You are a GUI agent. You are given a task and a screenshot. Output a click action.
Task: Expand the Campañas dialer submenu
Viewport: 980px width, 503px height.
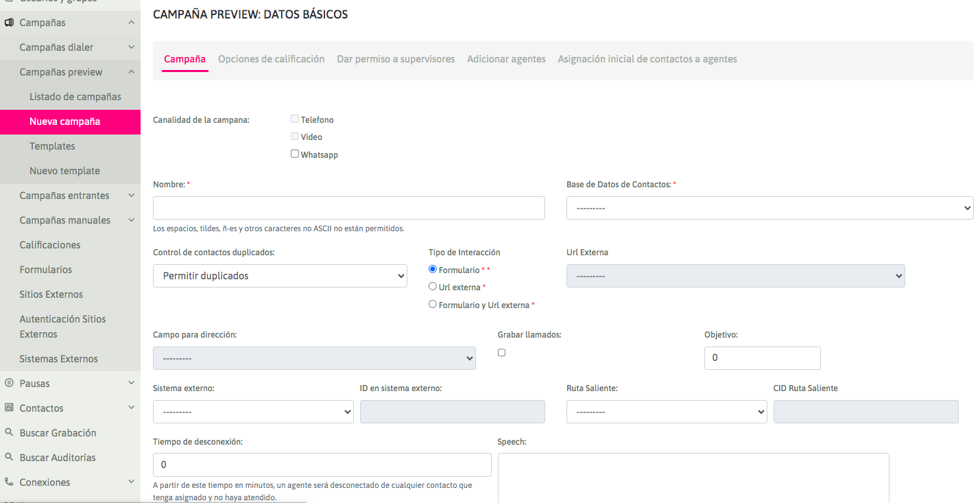131,47
